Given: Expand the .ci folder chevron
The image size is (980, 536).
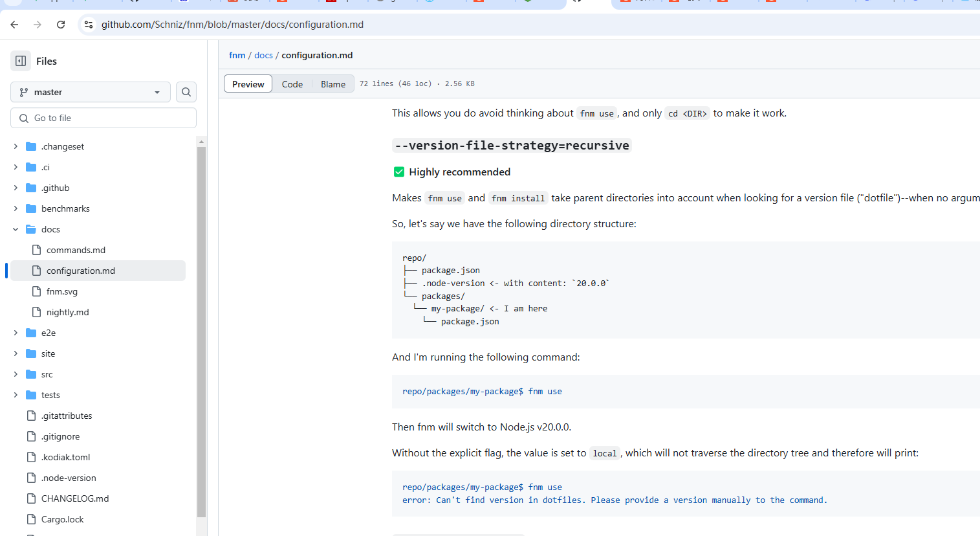Looking at the screenshot, I should tap(16, 167).
